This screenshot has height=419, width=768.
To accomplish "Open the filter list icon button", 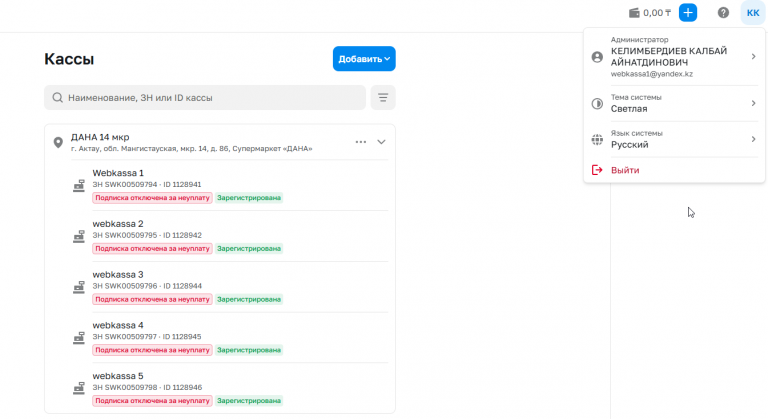I will (383, 98).
